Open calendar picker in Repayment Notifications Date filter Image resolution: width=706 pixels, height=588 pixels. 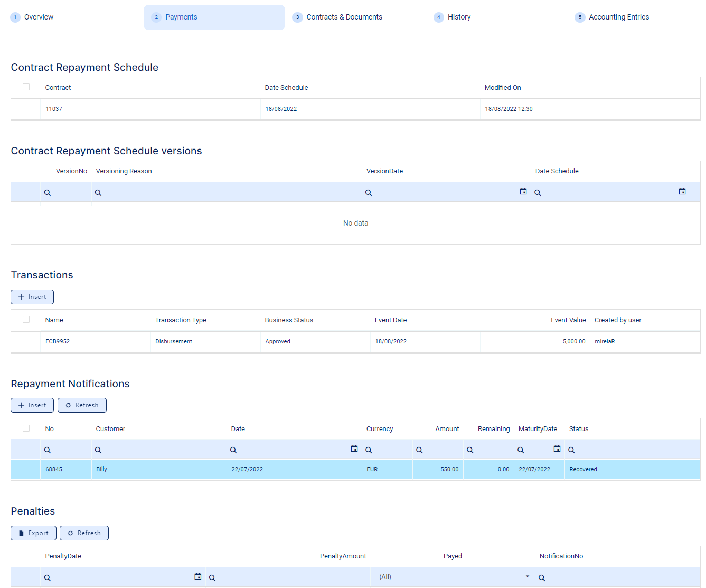point(354,449)
